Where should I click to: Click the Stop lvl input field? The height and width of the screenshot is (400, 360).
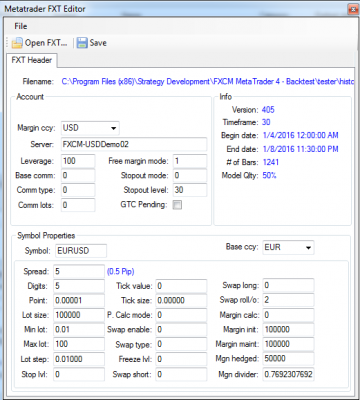pos(79,374)
